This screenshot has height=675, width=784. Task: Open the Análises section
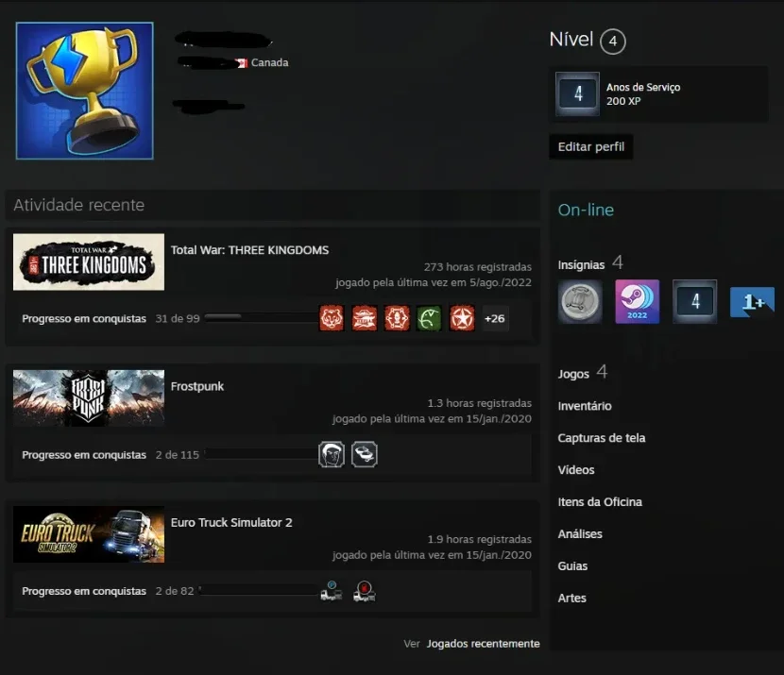pyautogui.click(x=580, y=534)
